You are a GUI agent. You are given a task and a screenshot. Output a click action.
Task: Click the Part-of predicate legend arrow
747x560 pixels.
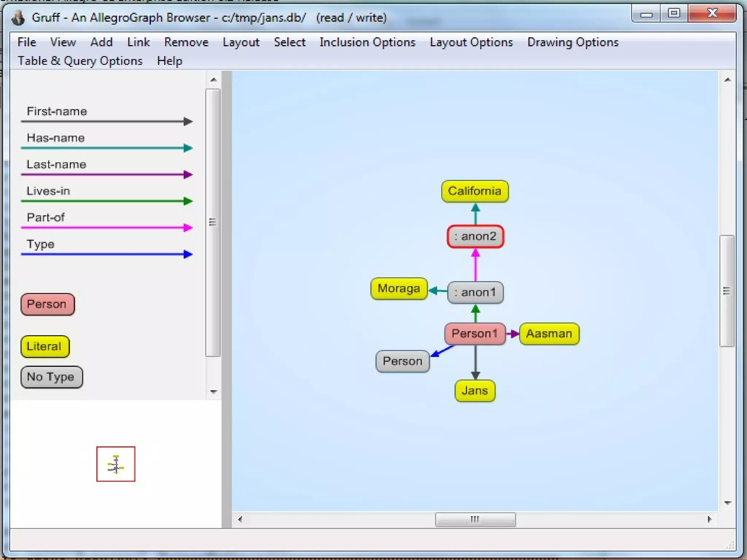point(107,227)
